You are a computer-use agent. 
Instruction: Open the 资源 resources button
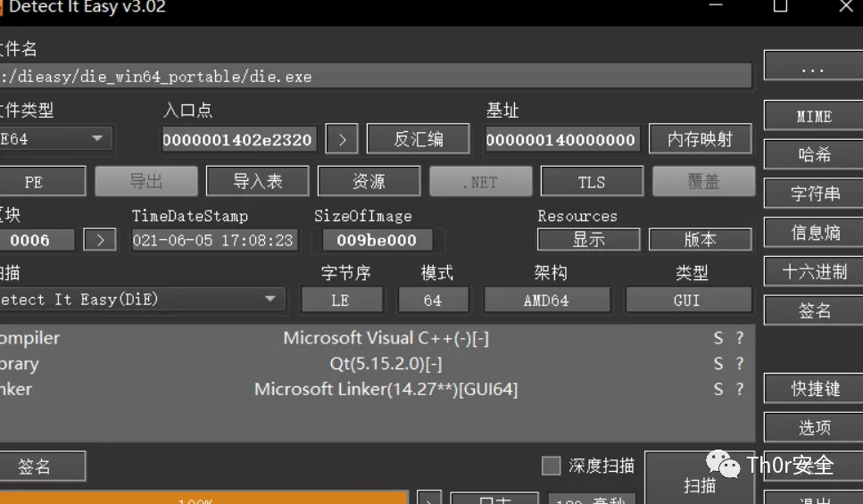click(369, 181)
